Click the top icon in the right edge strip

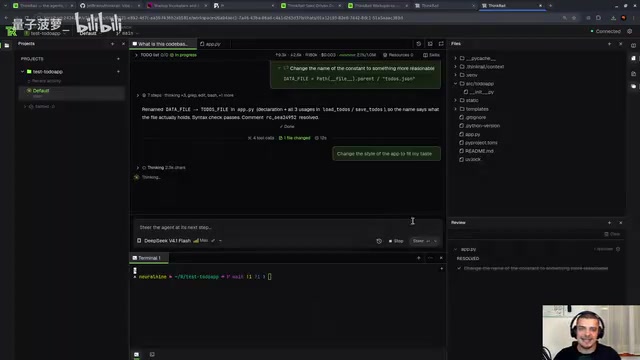click(633, 45)
